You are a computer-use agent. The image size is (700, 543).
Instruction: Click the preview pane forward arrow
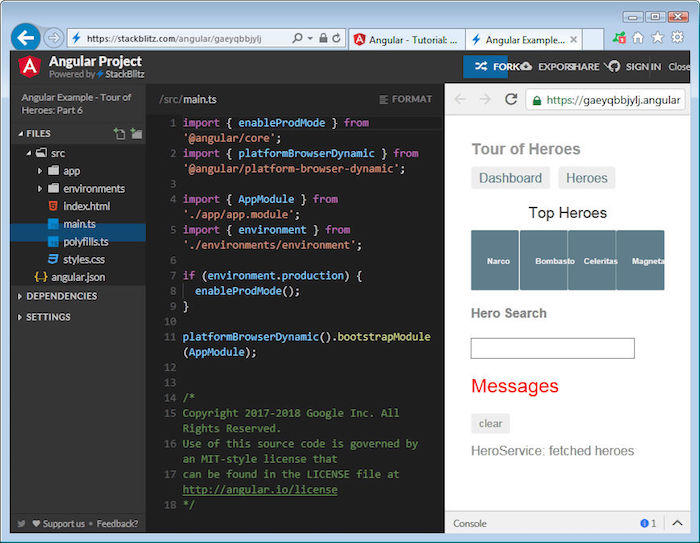[485, 99]
